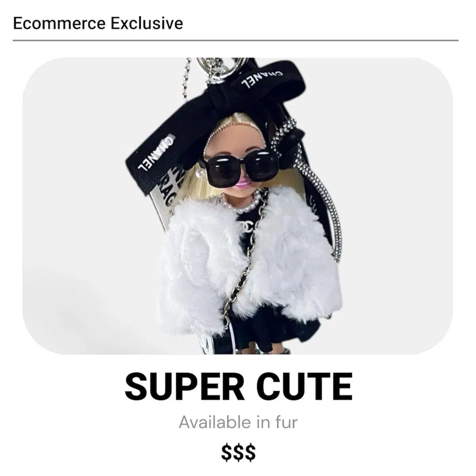Open the Ecommerce Exclusive section header
The image size is (476, 476).
[x=98, y=23]
